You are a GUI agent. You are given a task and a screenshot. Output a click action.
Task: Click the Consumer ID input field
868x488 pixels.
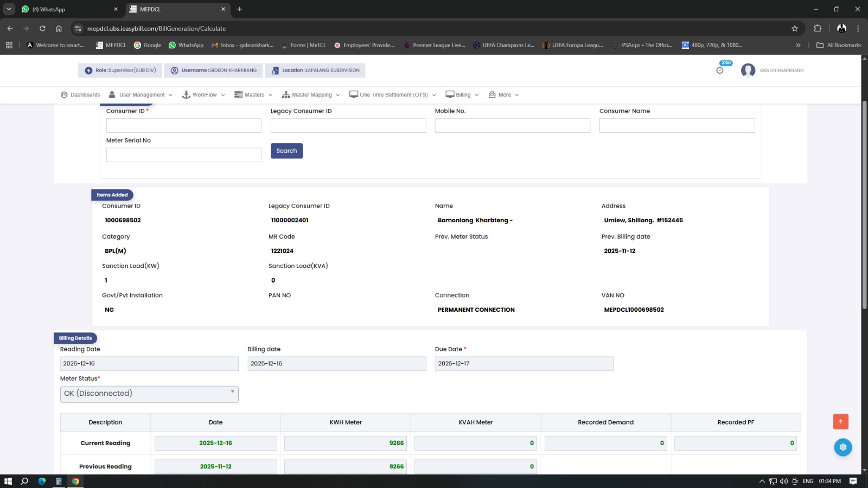click(184, 126)
